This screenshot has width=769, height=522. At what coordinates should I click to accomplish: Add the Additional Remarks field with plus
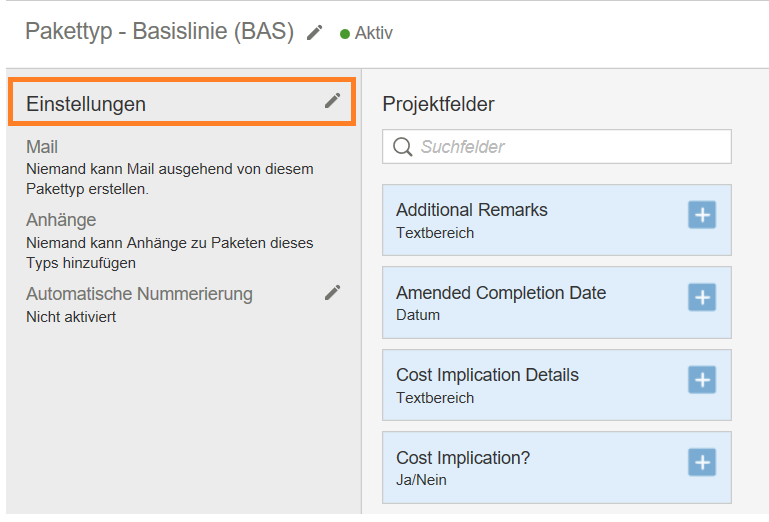tap(702, 215)
